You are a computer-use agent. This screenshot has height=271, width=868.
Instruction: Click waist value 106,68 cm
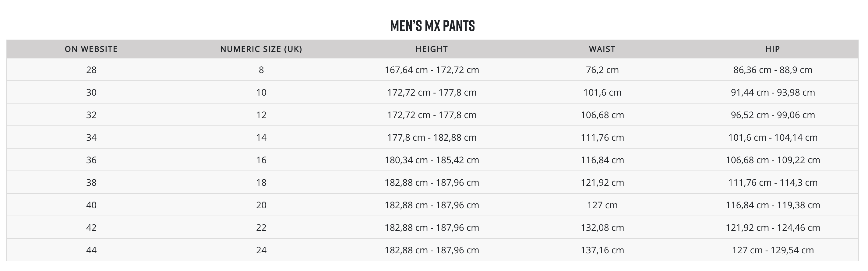tap(602, 115)
